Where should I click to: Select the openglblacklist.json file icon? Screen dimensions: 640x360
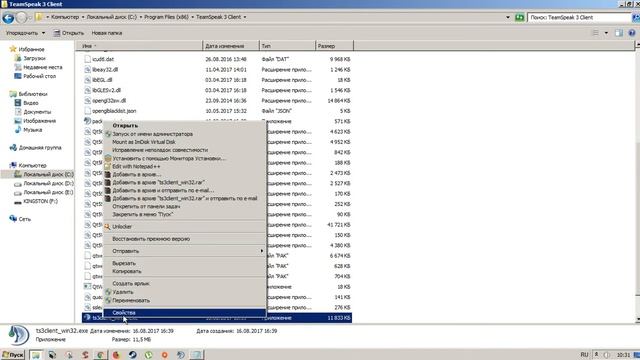(87, 111)
